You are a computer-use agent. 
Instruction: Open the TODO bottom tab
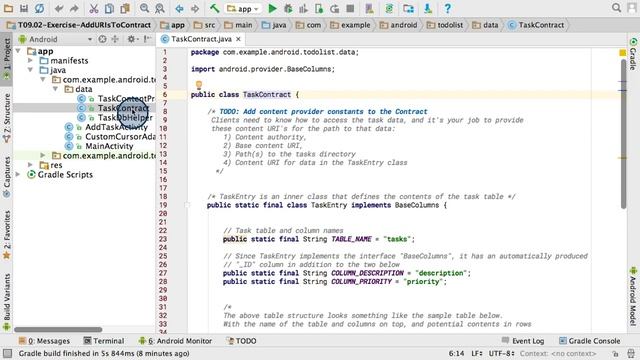(241, 341)
